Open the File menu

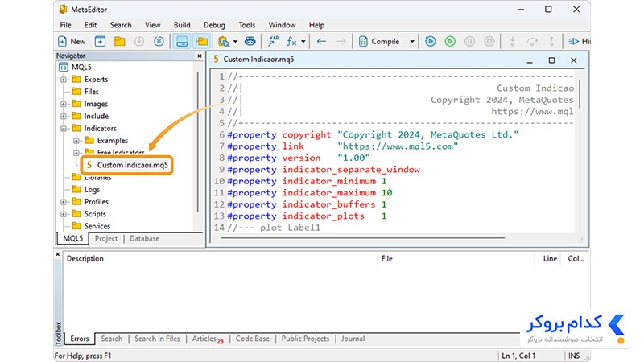(x=66, y=25)
